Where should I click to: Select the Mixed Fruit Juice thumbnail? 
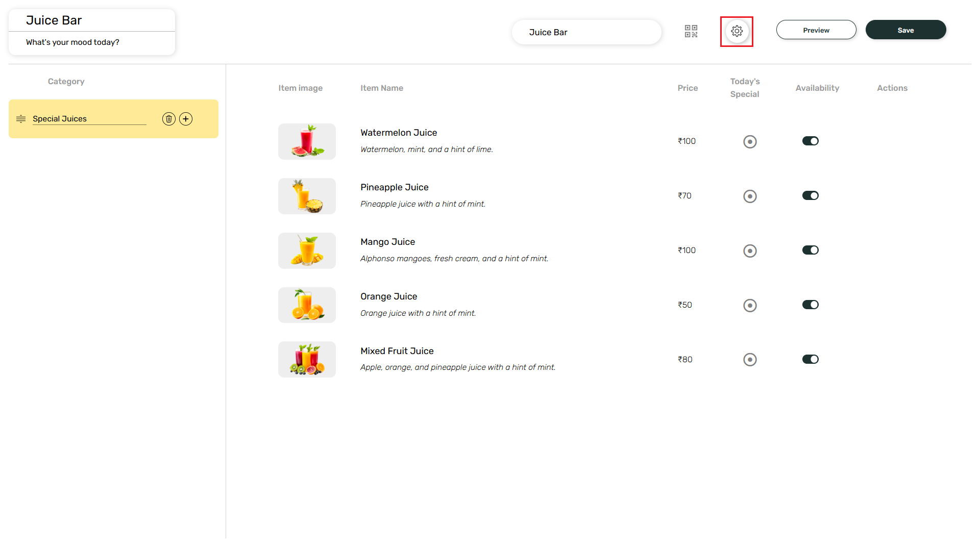click(307, 360)
